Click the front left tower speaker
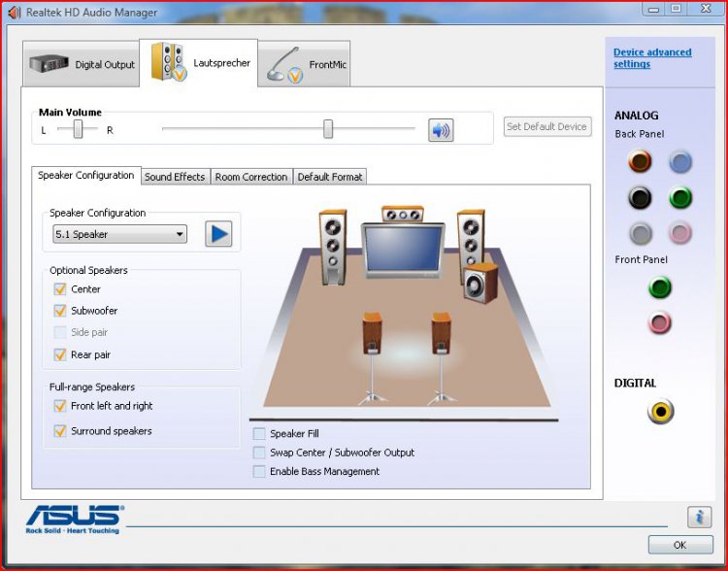 click(332, 247)
